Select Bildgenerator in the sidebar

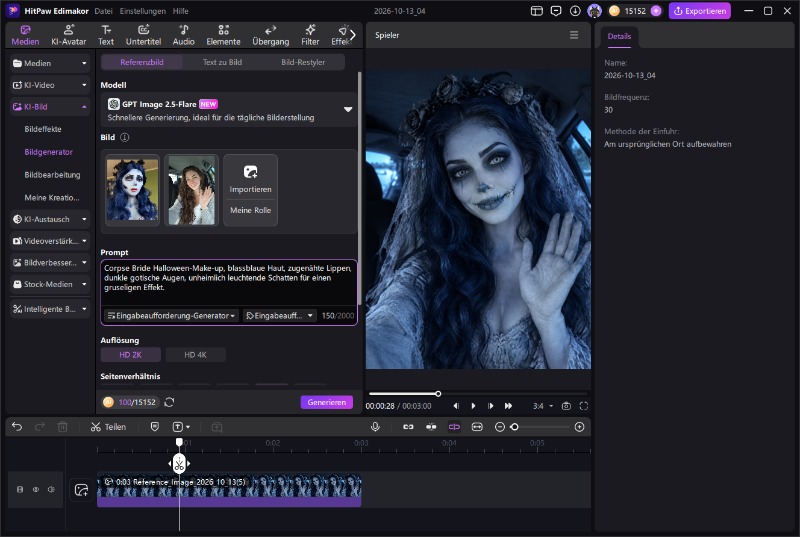click(x=48, y=152)
